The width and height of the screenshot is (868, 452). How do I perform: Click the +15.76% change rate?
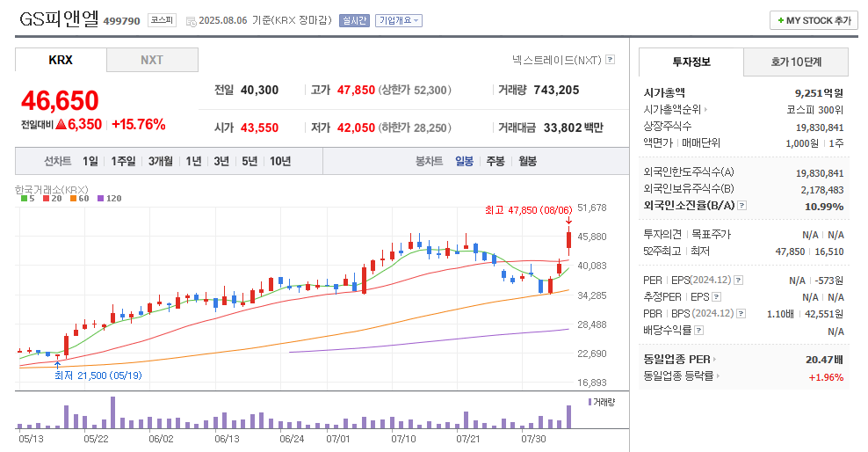click(139, 124)
